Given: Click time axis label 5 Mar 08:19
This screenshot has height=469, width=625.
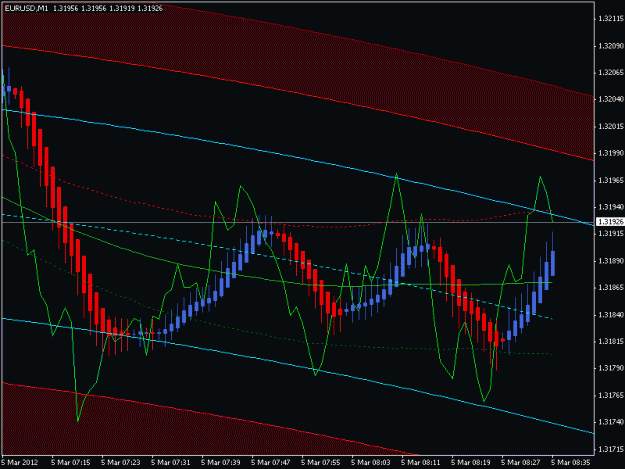Looking at the screenshot, I should point(471,462).
